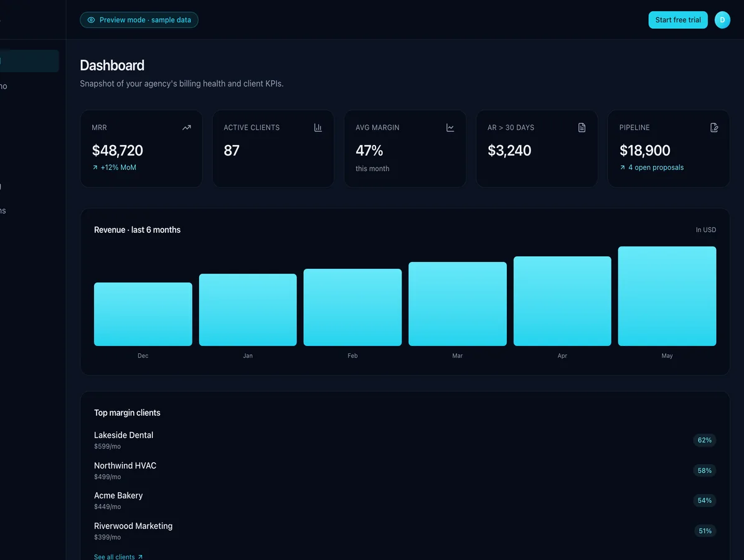Click the arrow icon beside +12% MoM
Image resolution: width=744 pixels, height=560 pixels.
point(95,167)
